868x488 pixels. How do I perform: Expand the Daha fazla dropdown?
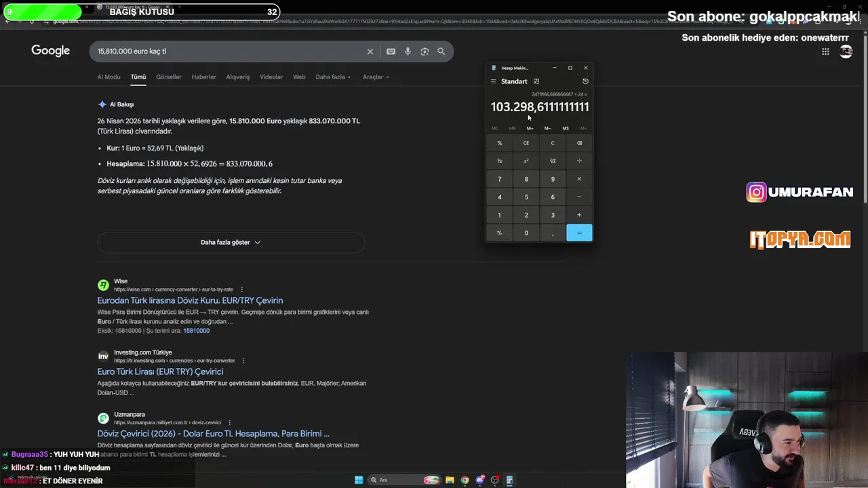[333, 77]
